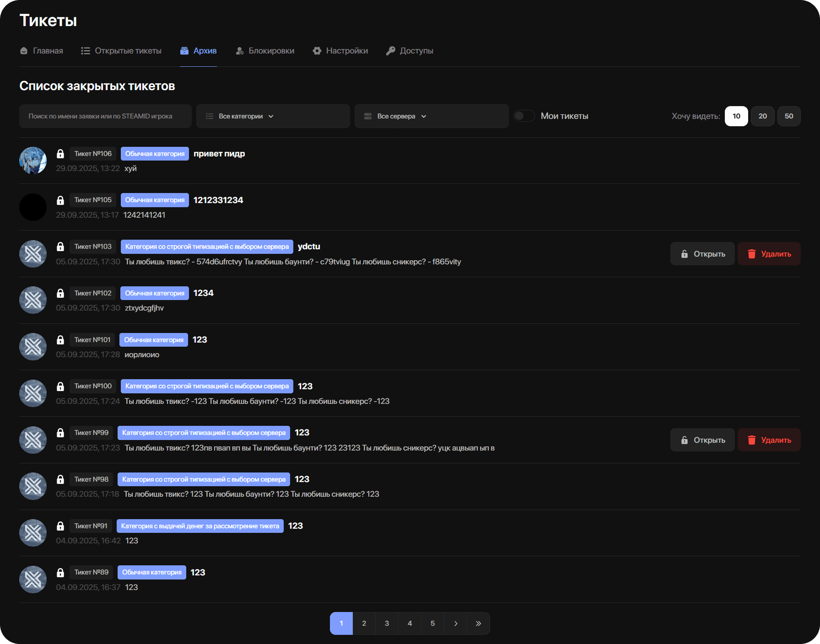The width and height of the screenshot is (820, 644).
Task: Click the lock icon of Тикет №100
Action: [60, 386]
